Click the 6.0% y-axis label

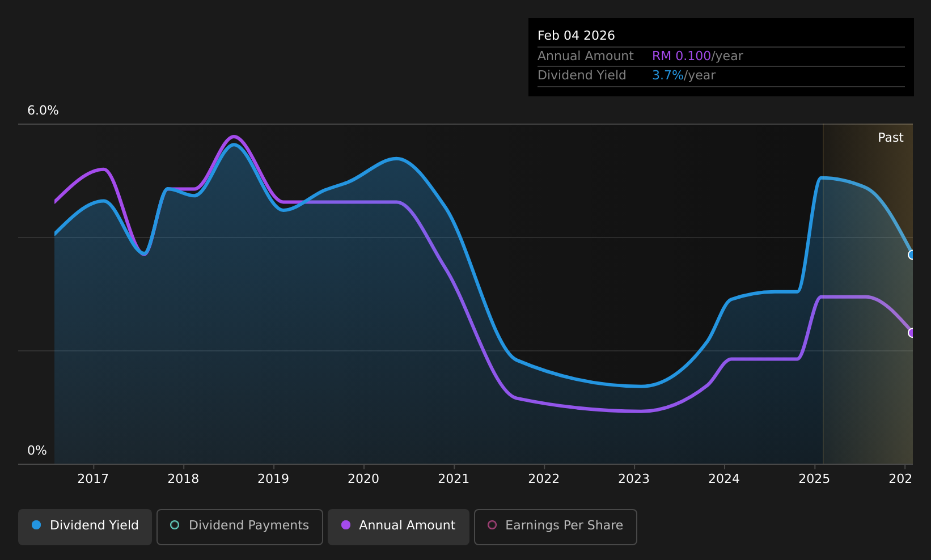[x=43, y=111]
